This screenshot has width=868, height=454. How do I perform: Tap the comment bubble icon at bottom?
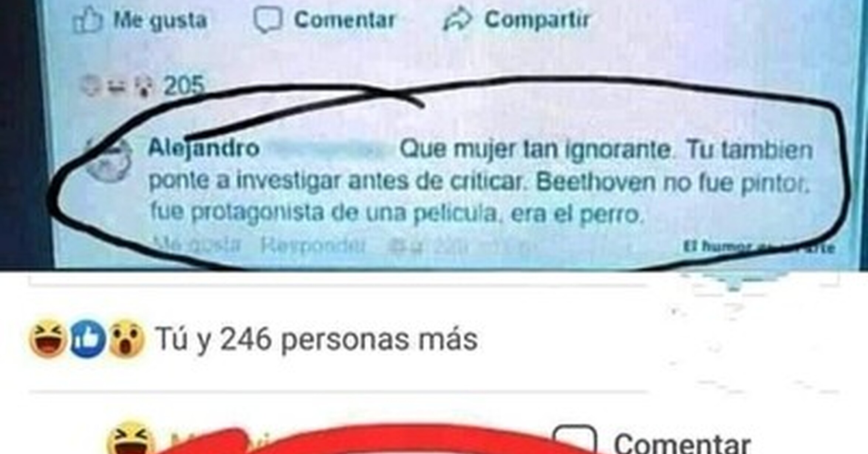tap(575, 440)
